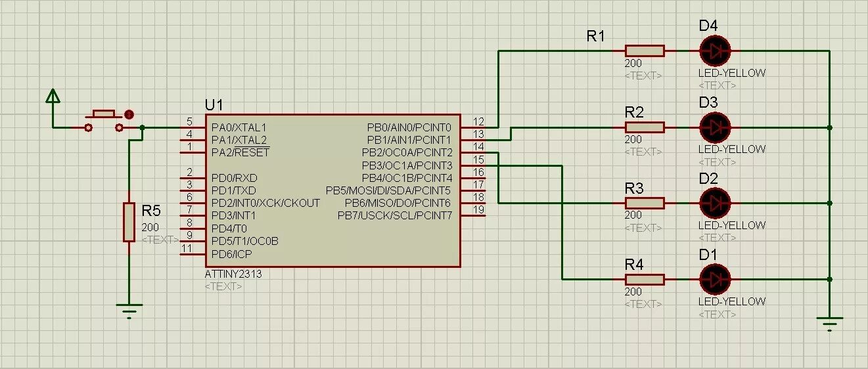
Task: Select the D2 LED-YELLOW diode symbol
Action: pyautogui.click(x=716, y=203)
